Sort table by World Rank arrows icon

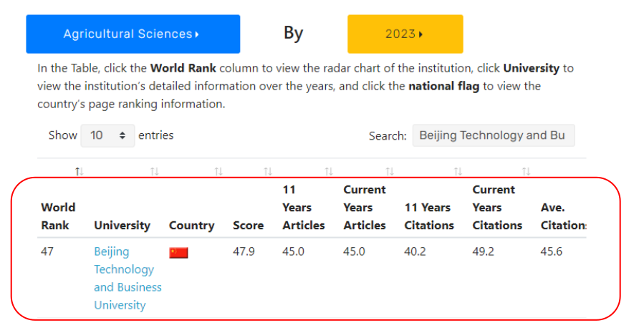tap(80, 171)
